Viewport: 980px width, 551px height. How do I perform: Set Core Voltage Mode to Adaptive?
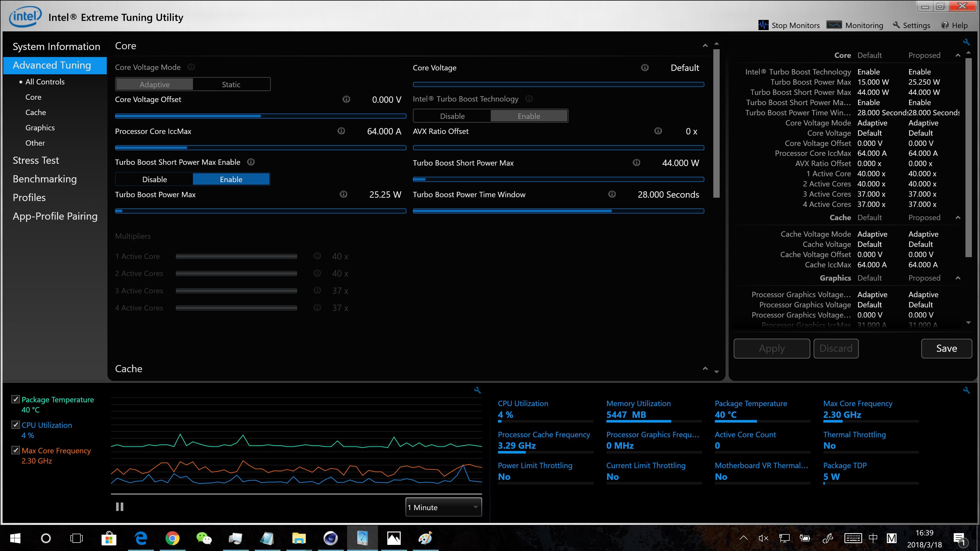click(x=154, y=84)
